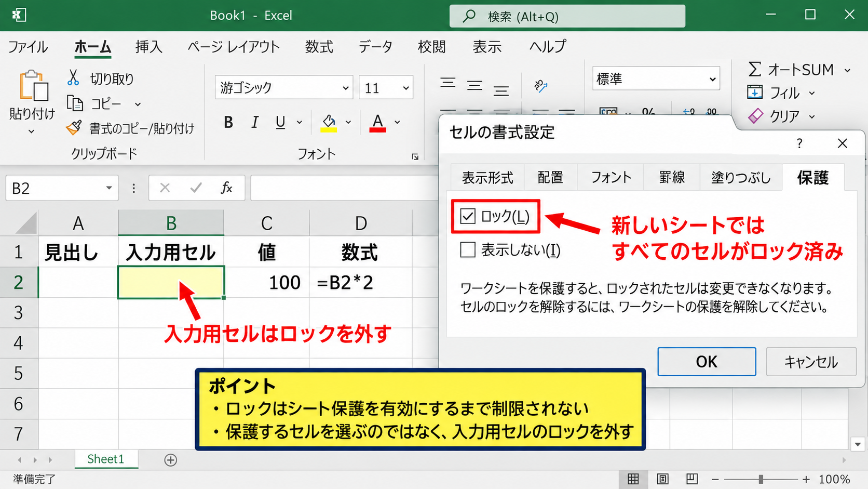Switch to 配置 tab in dialog
Image resolution: width=868 pixels, height=489 pixels.
[550, 178]
